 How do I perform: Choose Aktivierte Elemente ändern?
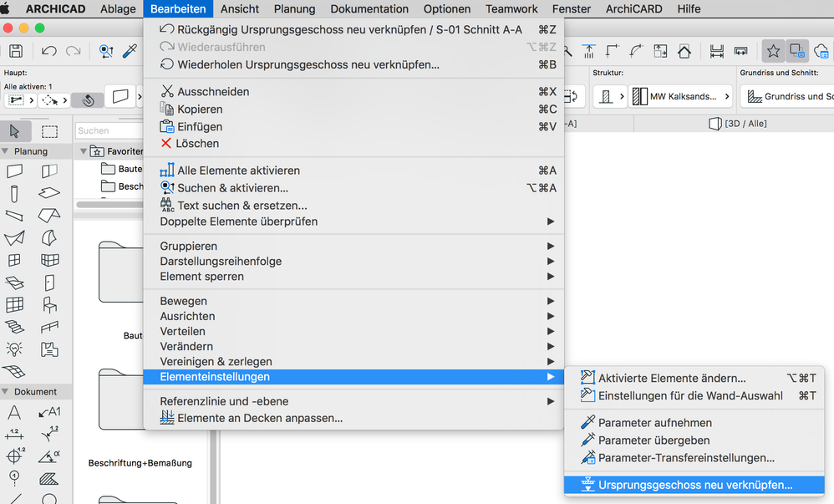[694, 379]
